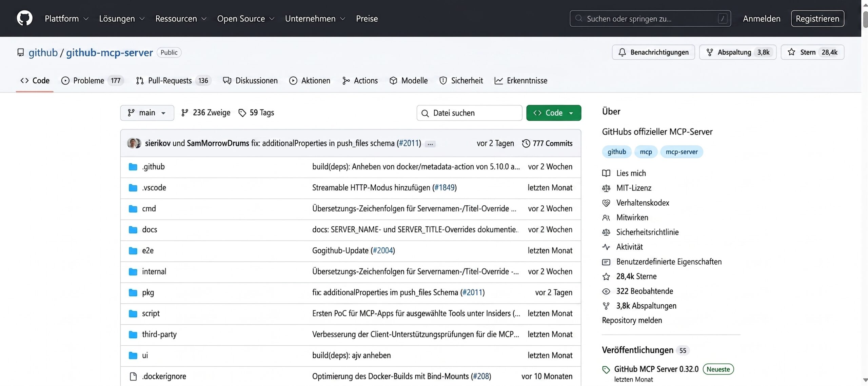Screen dimensions: 868x386
Task: Open the 3,8k Abspaltungen link
Action: coord(646,306)
